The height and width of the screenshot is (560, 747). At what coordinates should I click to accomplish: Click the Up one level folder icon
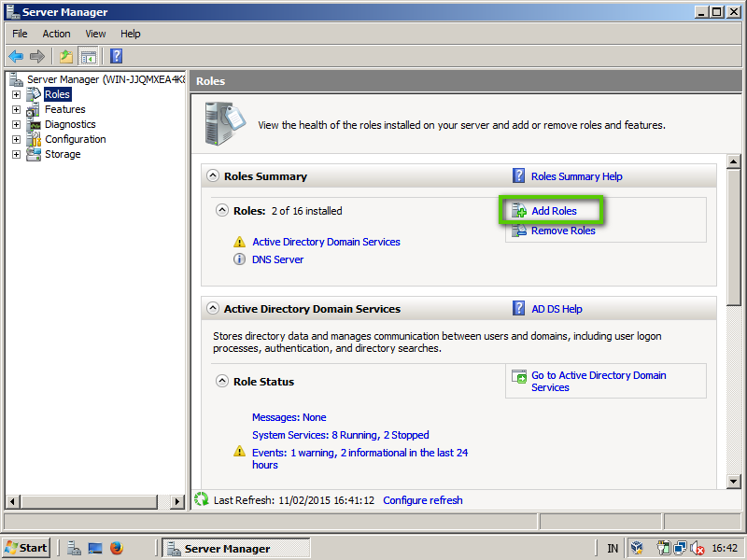click(66, 56)
